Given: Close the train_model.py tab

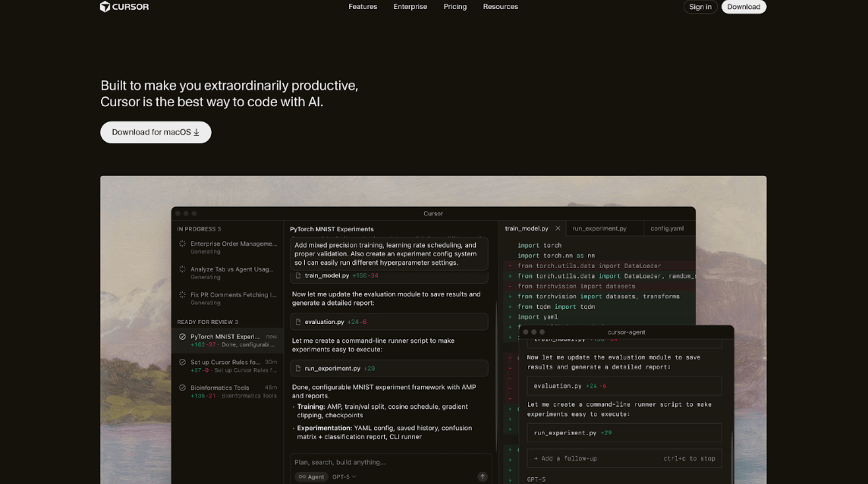Looking at the screenshot, I should 558,228.
